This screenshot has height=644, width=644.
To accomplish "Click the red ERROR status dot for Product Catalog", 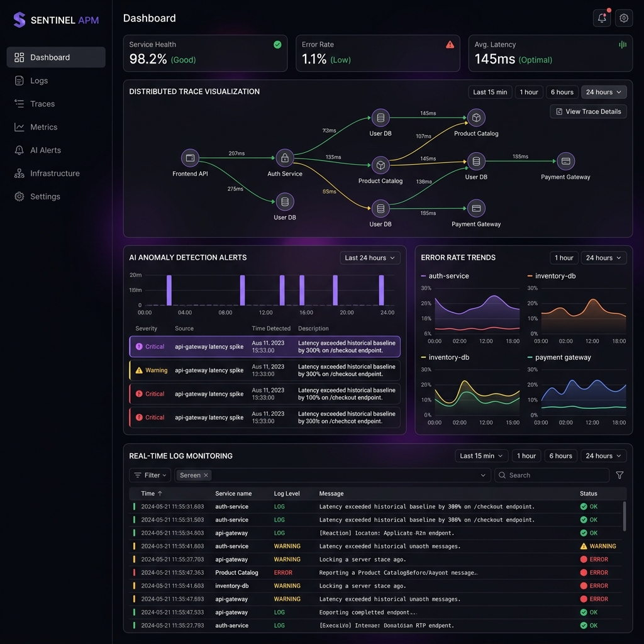I will point(583,572).
